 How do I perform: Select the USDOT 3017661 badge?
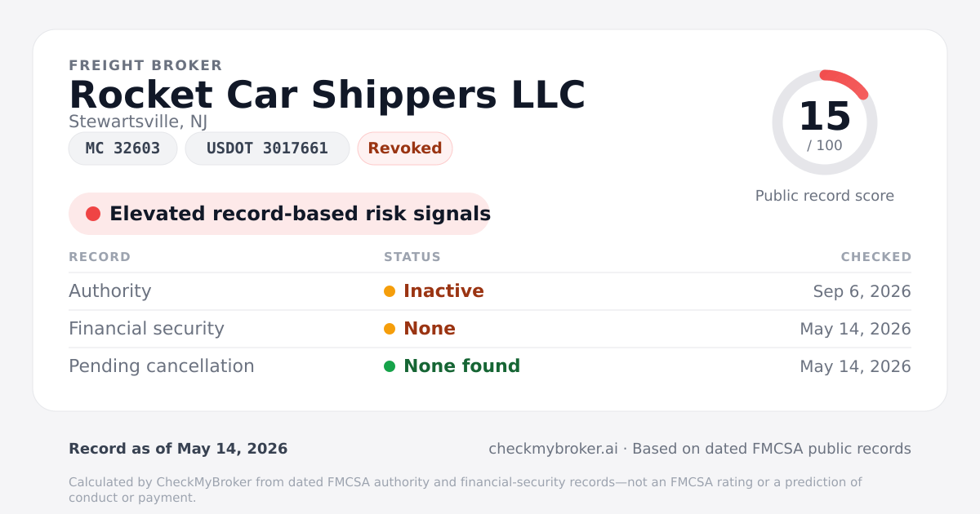[x=267, y=148]
